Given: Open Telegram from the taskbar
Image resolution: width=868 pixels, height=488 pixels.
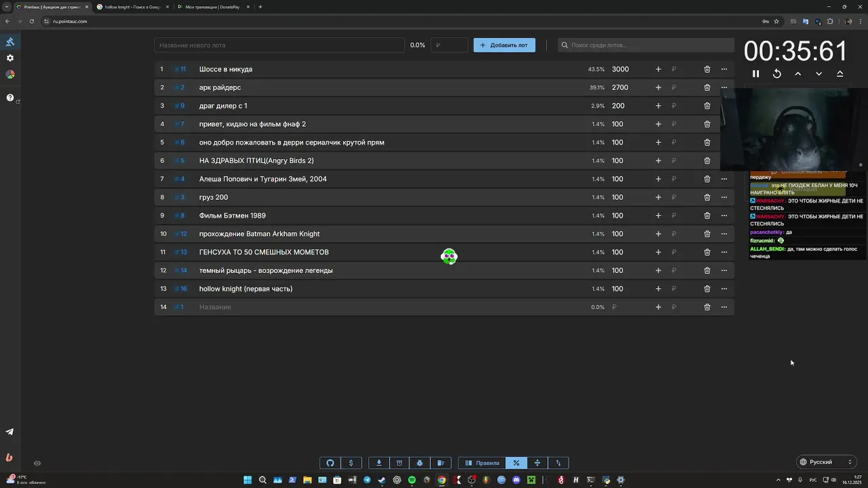Looking at the screenshot, I should (367, 480).
